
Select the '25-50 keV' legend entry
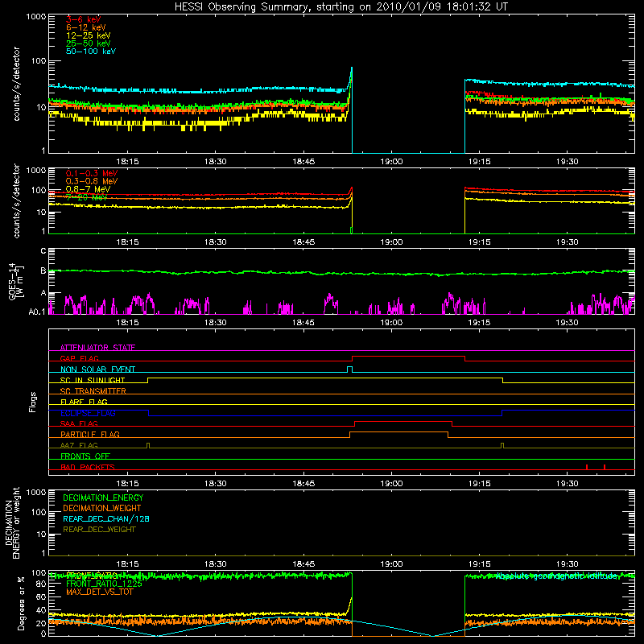[x=88, y=43]
